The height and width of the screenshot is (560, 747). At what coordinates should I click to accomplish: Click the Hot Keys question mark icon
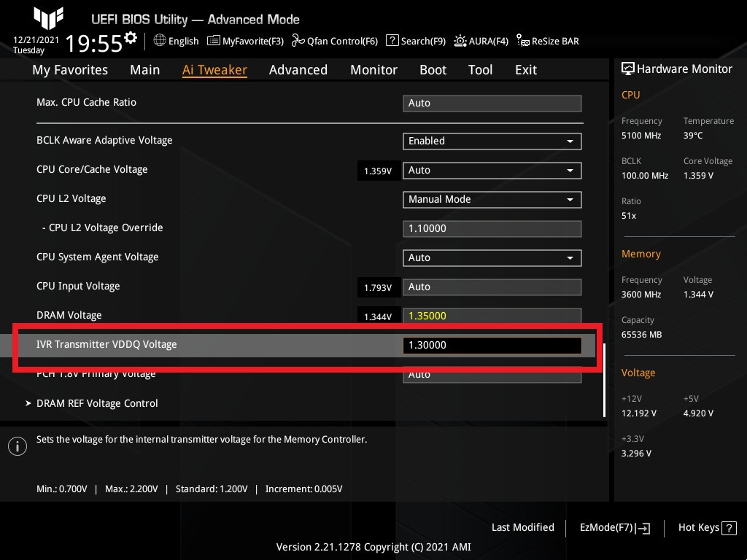pos(729,528)
